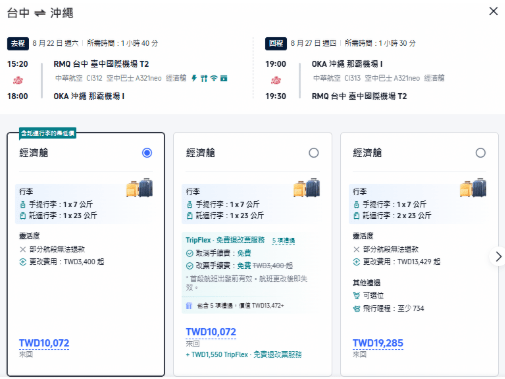Click the X non-refundable icon in first card

(23, 249)
